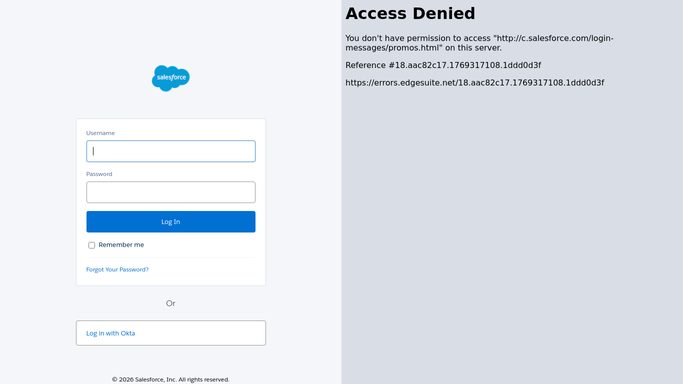Viewport: 683px width, 384px height.
Task: Click the "Or" separator text
Action: [x=171, y=303]
